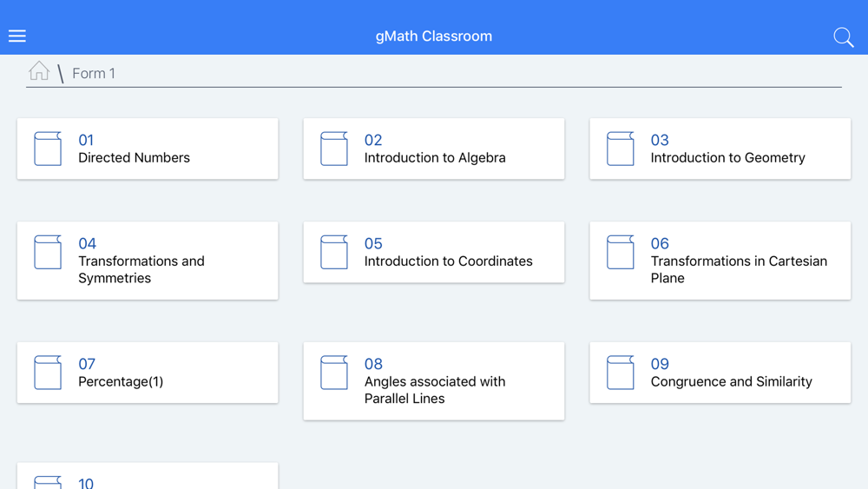Open Angles associated with Parallel Lines
Screen dimensions: 868x489
tap(434, 390)
